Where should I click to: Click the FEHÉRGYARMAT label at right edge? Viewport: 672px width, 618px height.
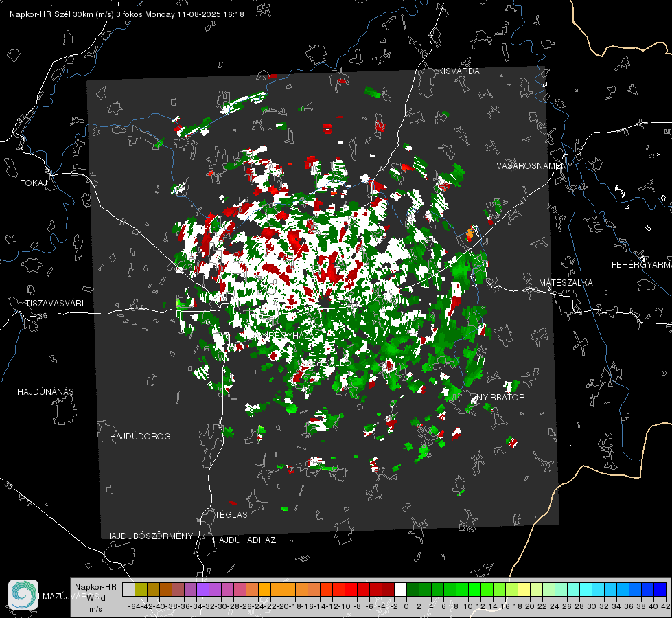click(642, 265)
